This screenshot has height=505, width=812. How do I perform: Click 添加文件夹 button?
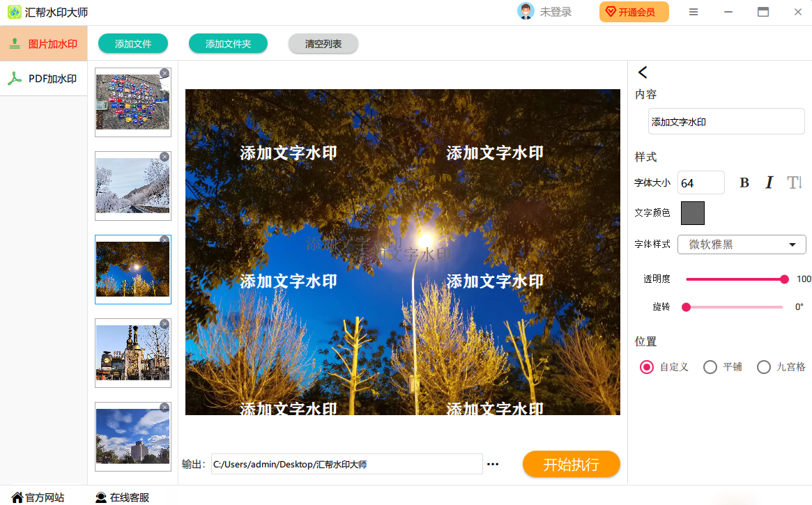[x=229, y=44]
